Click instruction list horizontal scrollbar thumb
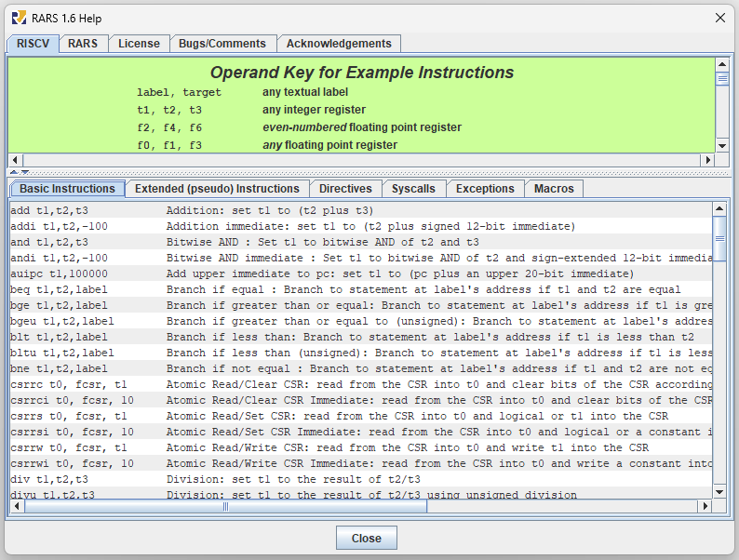This screenshot has width=739, height=560. pos(226,506)
